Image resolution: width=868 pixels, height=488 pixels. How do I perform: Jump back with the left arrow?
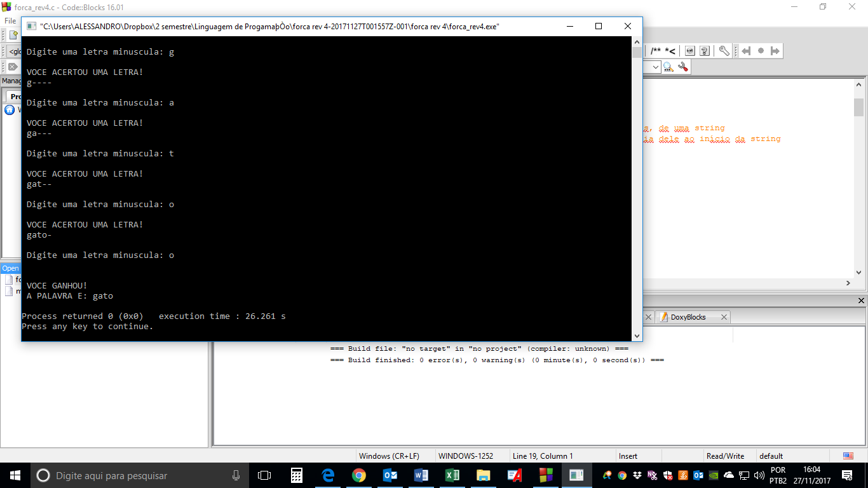coord(746,51)
